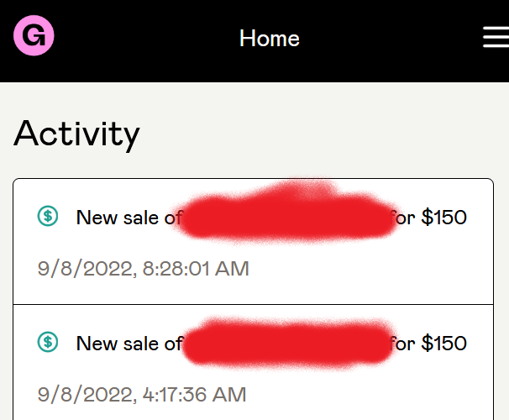Image resolution: width=509 pixels, height=420 pixels.
Task: Click the pink Gumroad G logo
Action: point(34,35)
